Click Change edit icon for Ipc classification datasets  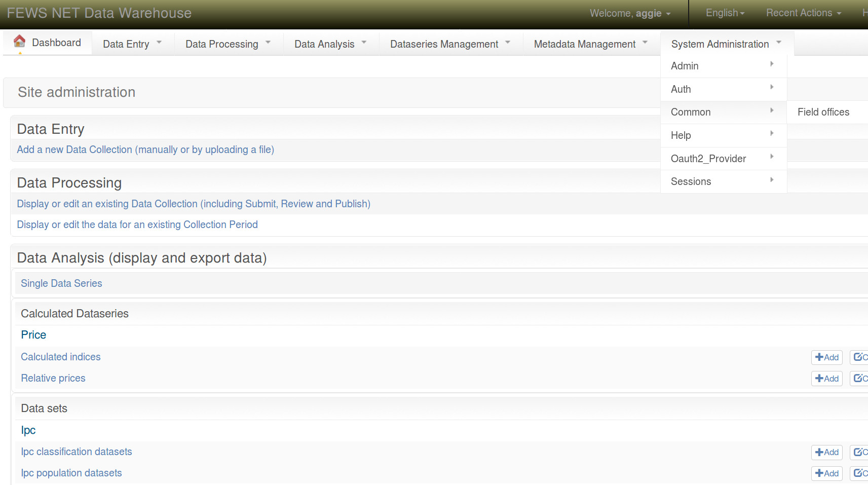(859, 452)
